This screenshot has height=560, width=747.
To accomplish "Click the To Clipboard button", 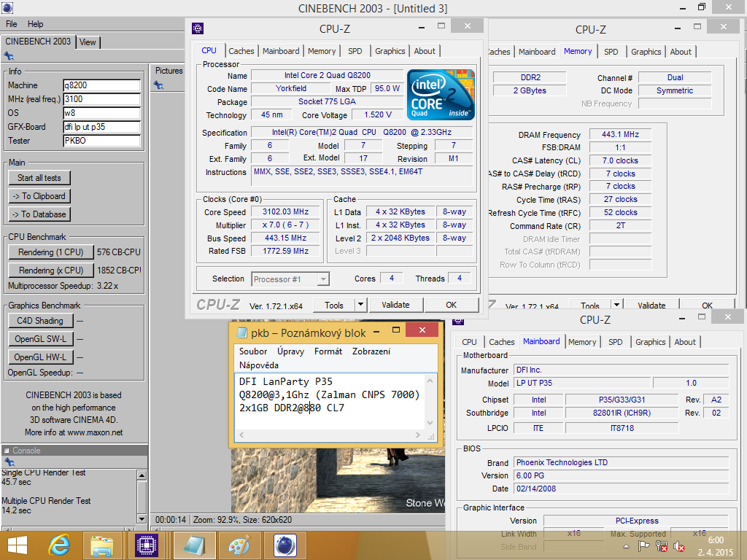I will (x=39, y=195).
